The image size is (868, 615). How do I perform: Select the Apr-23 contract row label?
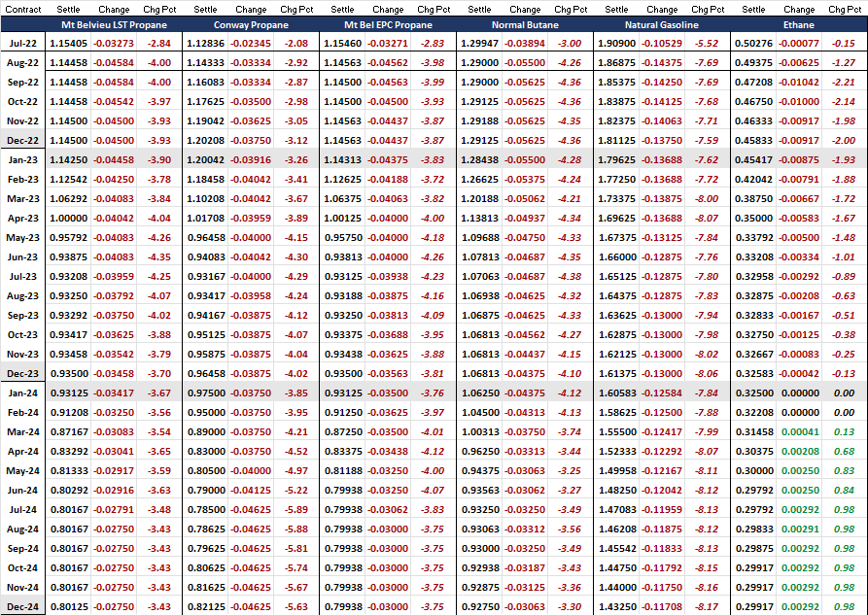coord(22,218)
